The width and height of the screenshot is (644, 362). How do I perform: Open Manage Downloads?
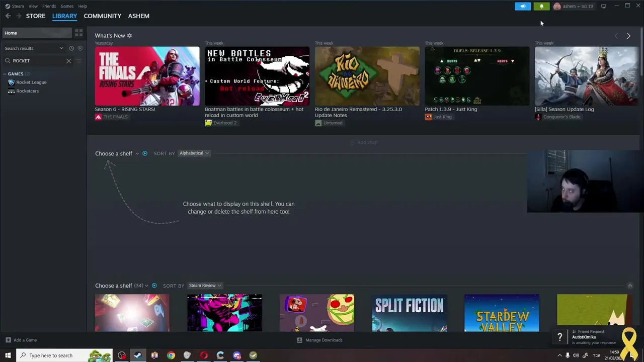tap(319, 340)
